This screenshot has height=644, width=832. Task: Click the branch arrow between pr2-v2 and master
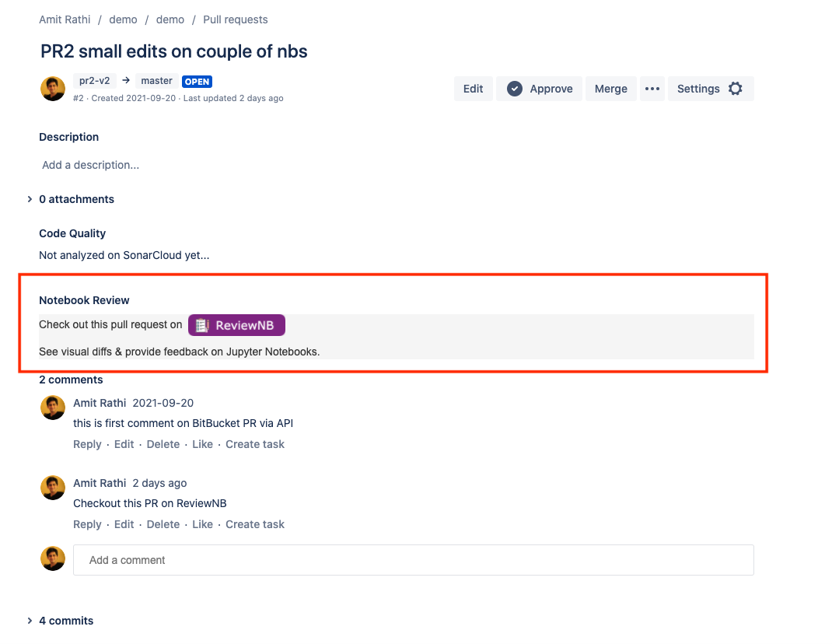126,80
